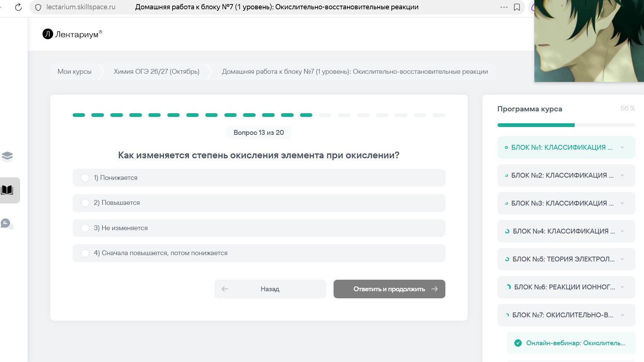This screenshot has height=362, width=644.
Task: Click the Лентариум logo
Action: pos(72,34)
